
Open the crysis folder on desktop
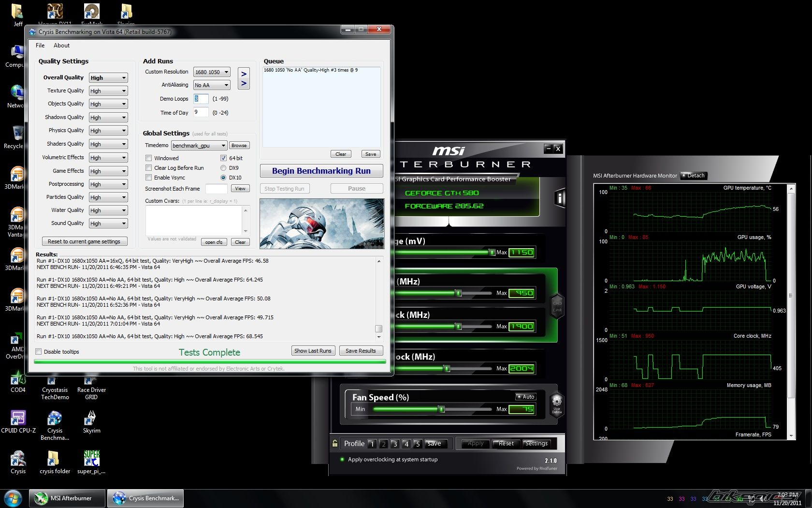(x=55, y=462)
